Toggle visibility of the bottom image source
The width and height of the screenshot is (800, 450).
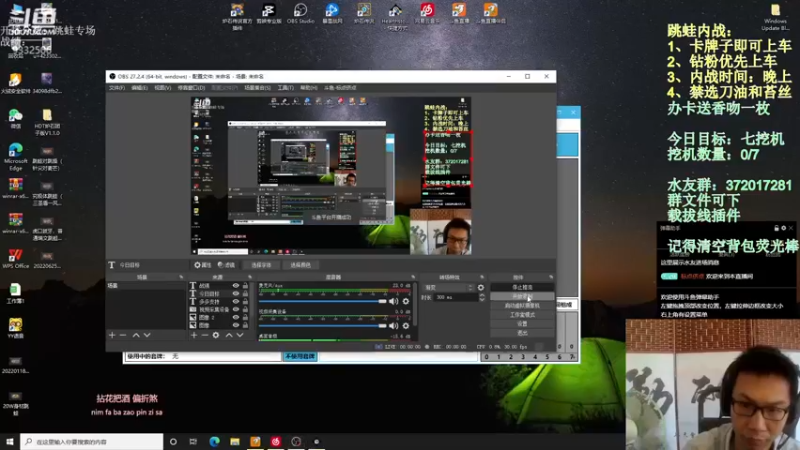[236, 324]
